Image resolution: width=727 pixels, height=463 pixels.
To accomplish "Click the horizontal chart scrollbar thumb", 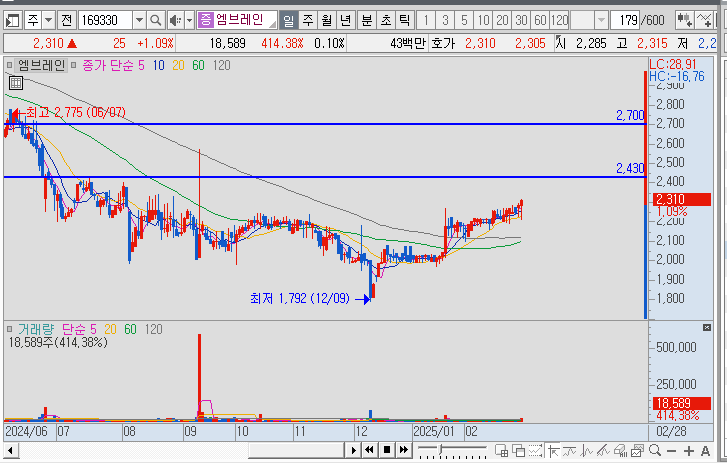I will 296,450.
